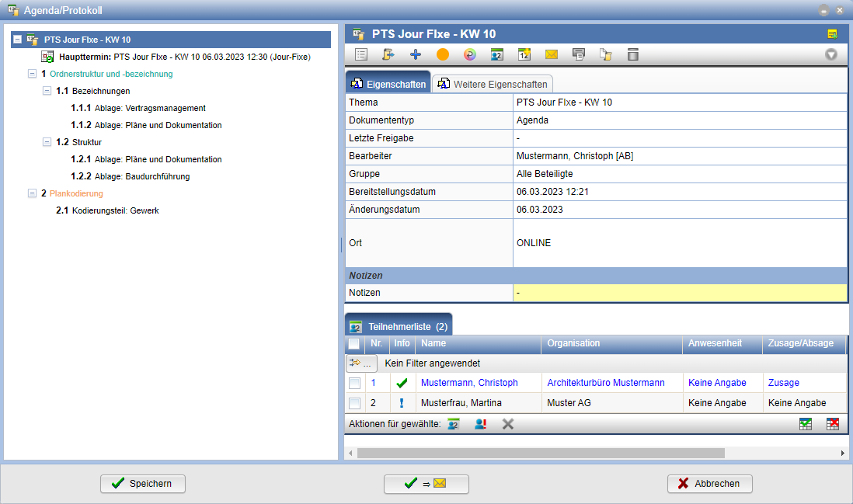Image resolution: width=853 pixels, height=504 pixels.
Task: Click the yellow envelope mail icon
Action: click(x=552, y=54)
